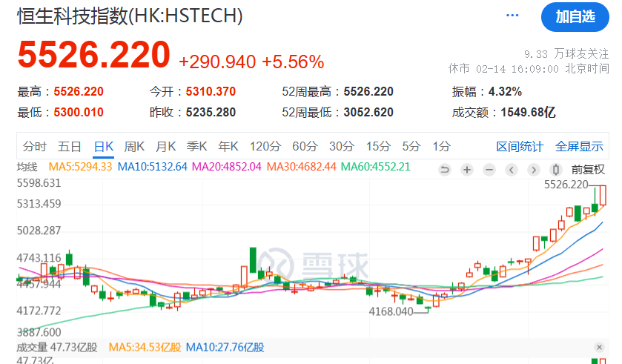Switch to the 五日 five-day tab

pyautogui.click(x=70, y=146)
